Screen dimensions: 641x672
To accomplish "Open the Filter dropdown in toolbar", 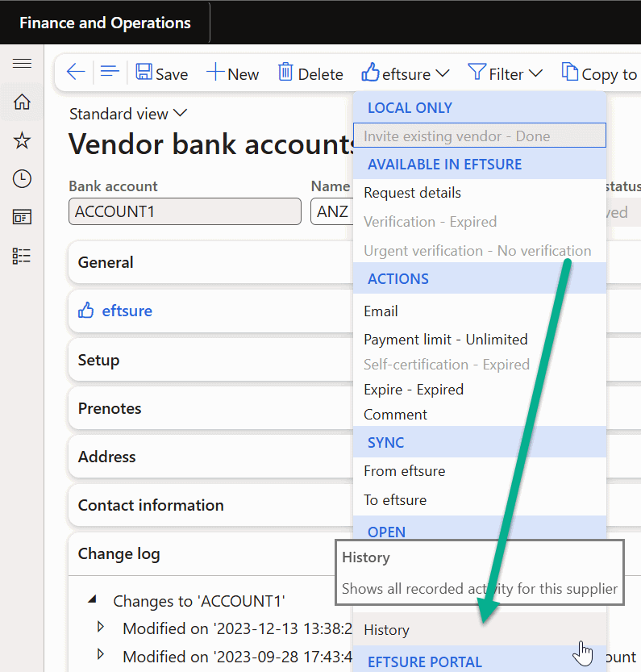I will tap(506, 73).
